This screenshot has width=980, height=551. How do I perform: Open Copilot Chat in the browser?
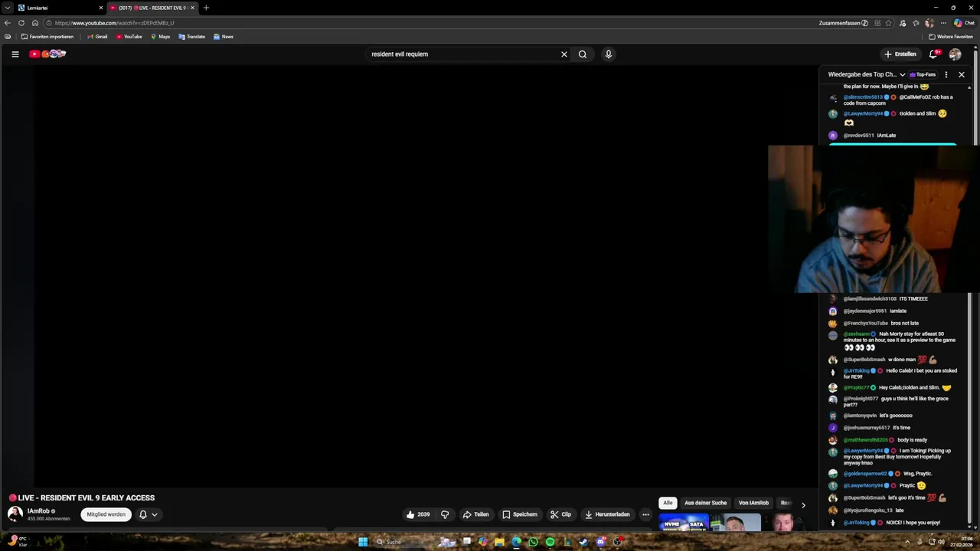tap(964, 23)
